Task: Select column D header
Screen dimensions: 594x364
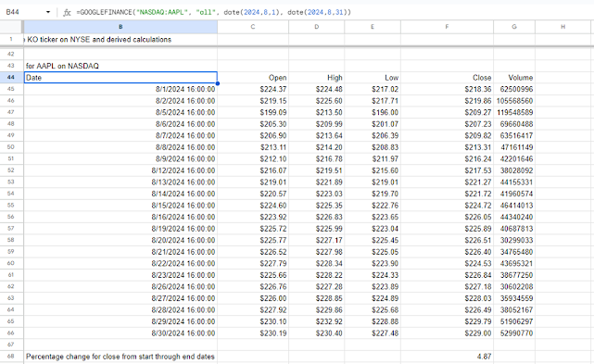Action: [316, 27]
